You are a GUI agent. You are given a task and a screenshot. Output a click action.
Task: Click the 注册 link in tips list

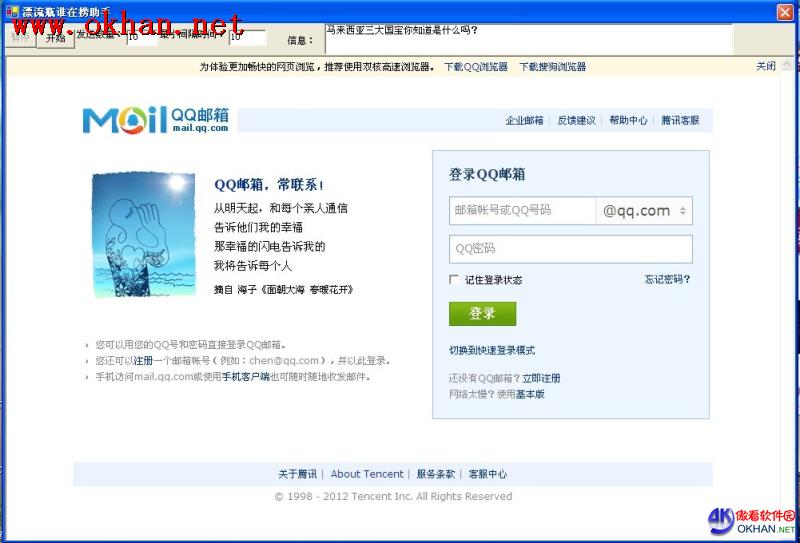143,361
